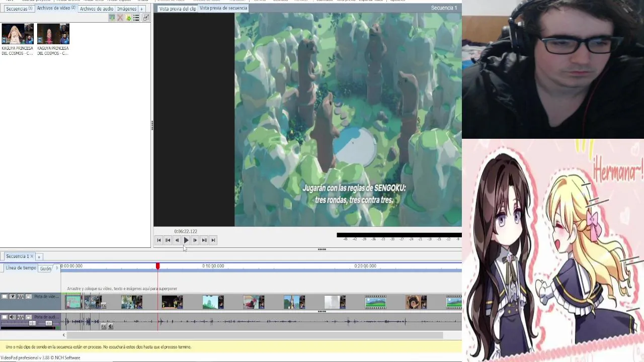
Task: Switch to Vista previa de secuencia tab
Action: pyautogui.click(x=223, y=8)
